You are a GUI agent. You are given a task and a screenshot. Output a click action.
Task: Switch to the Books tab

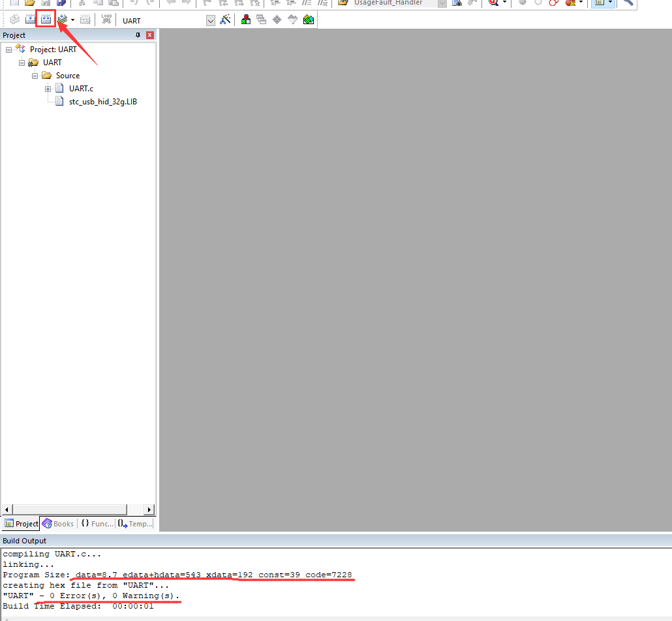[x=58, y=524]
